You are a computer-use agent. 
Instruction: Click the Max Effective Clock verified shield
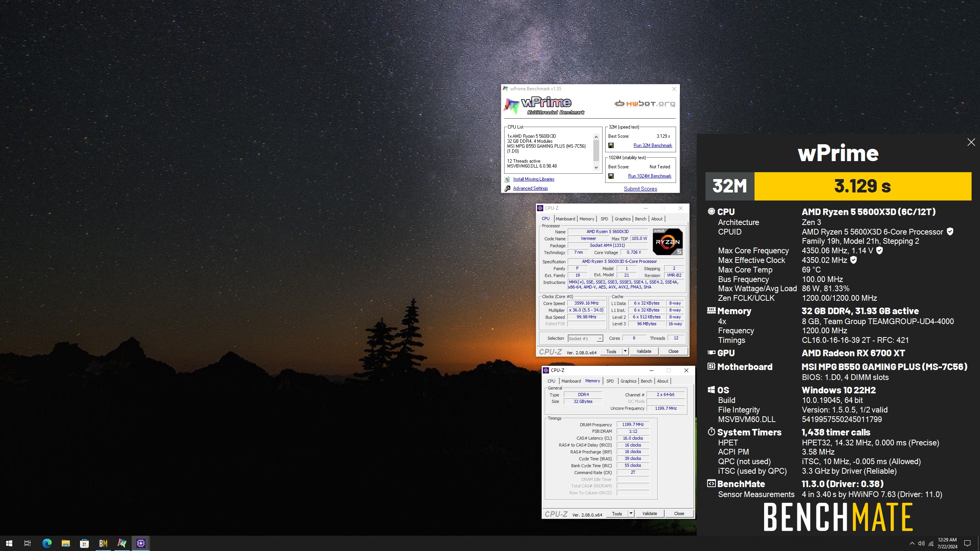853,260
